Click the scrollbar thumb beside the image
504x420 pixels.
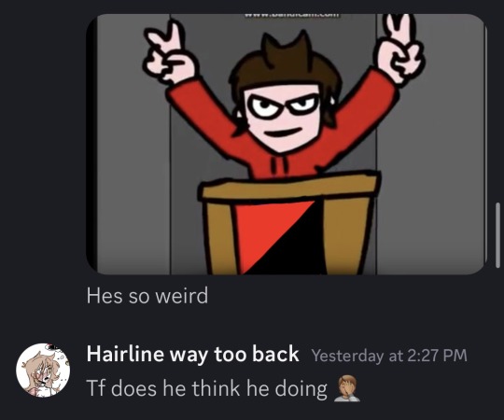(x=497, y=235)
